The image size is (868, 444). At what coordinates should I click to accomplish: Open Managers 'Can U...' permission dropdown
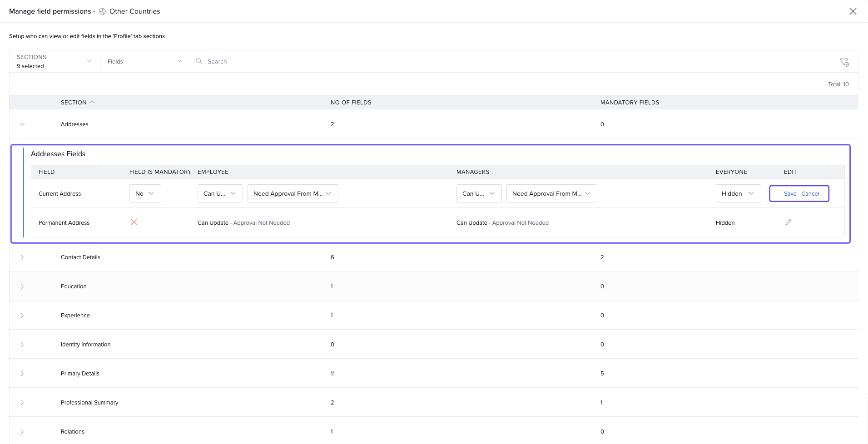[x=478, y=193]
